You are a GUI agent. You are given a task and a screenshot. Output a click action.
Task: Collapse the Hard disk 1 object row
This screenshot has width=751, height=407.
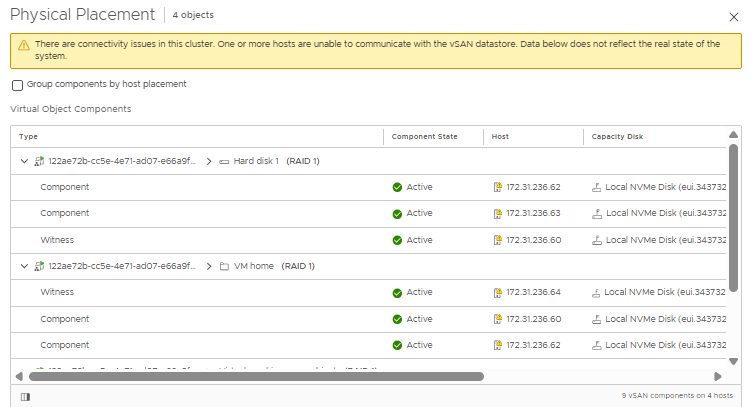(x=24, y=161)
